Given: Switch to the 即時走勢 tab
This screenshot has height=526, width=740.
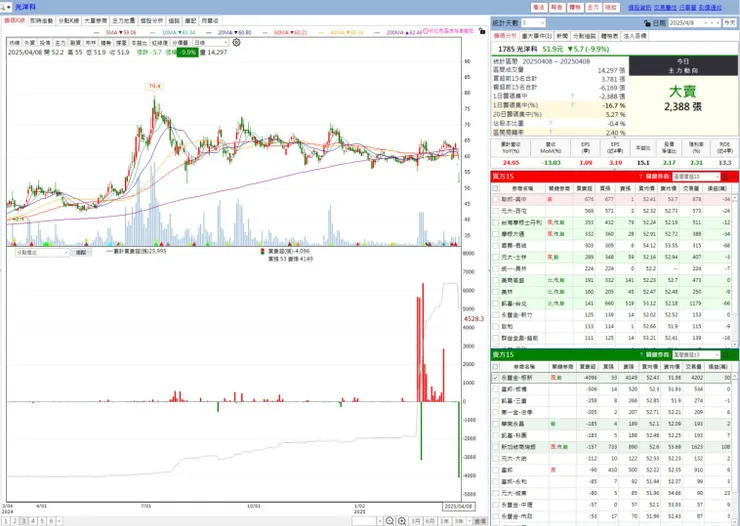Looking at the screenshot, I should pyautogui.click(x=42, y=21).
